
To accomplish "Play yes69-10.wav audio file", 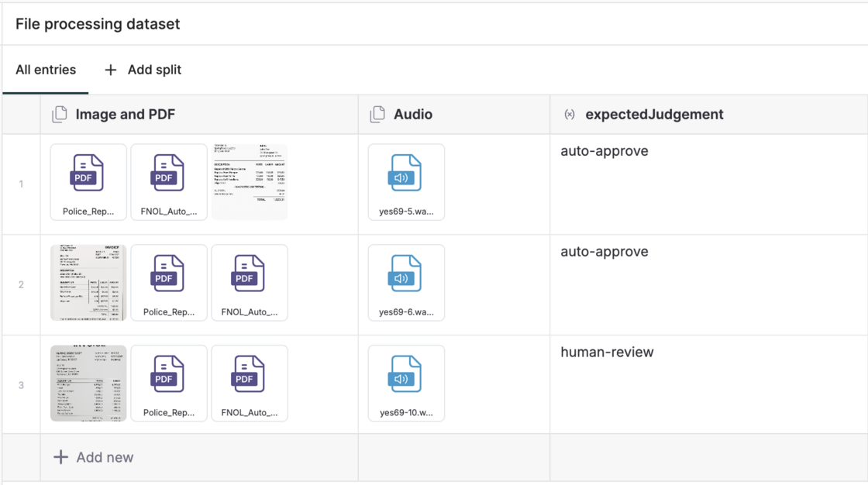I will (406, 384).
